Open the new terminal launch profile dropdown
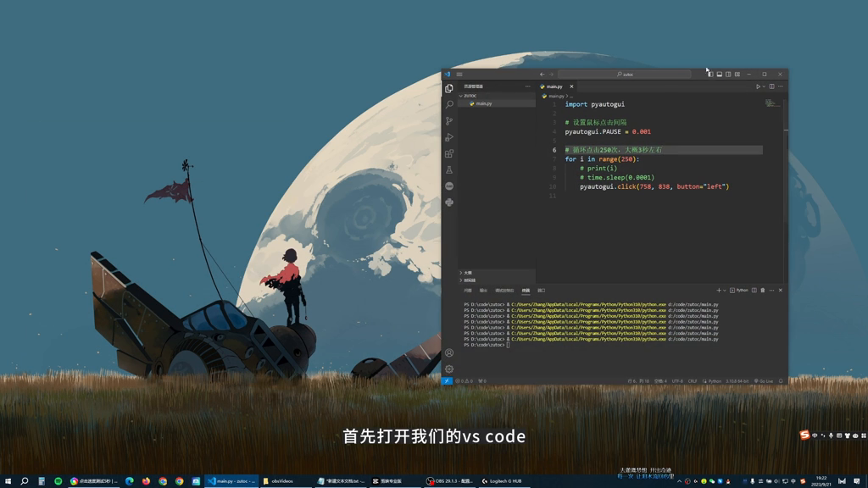 point(725,291)
